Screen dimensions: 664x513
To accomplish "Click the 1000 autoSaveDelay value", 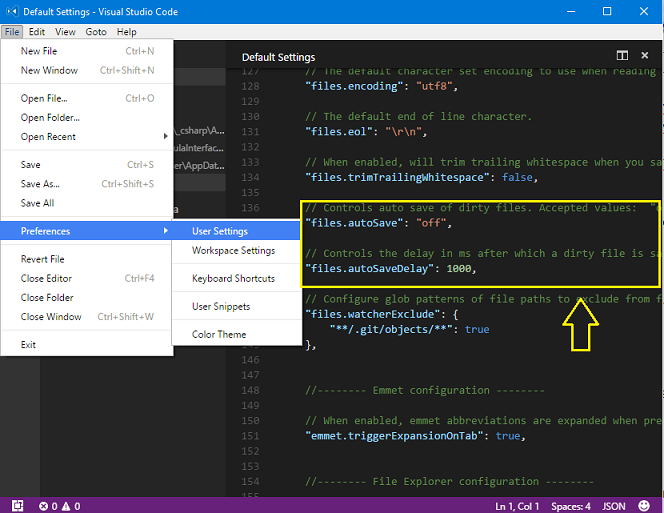I will click(x=459, y=269).
